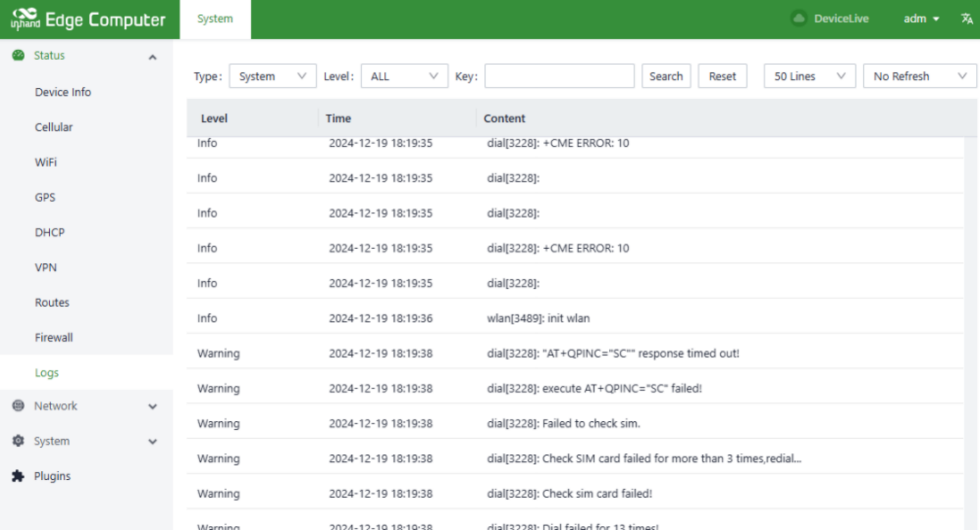Collapse the Status menu section

pos(152,57)
